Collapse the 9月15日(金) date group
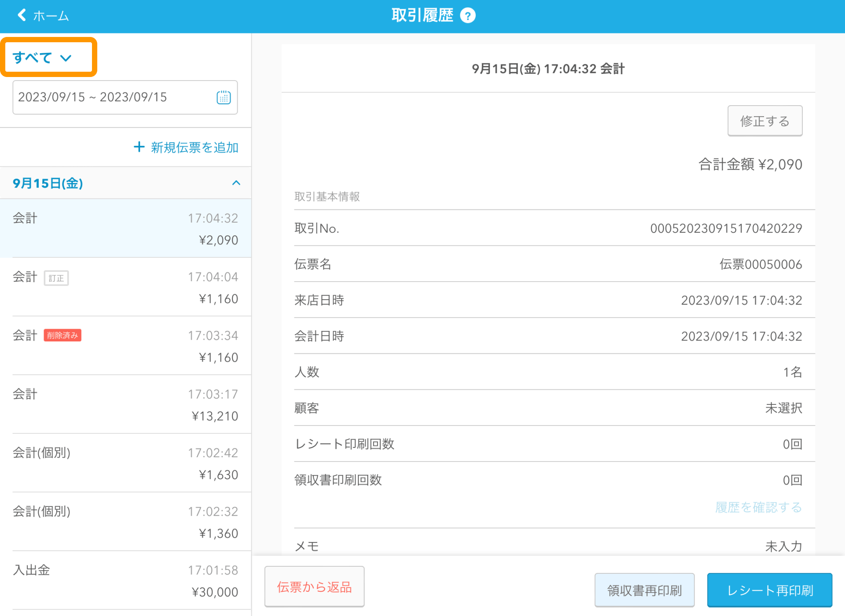Viewport: 845px width, 616px height. click(236, 183)
